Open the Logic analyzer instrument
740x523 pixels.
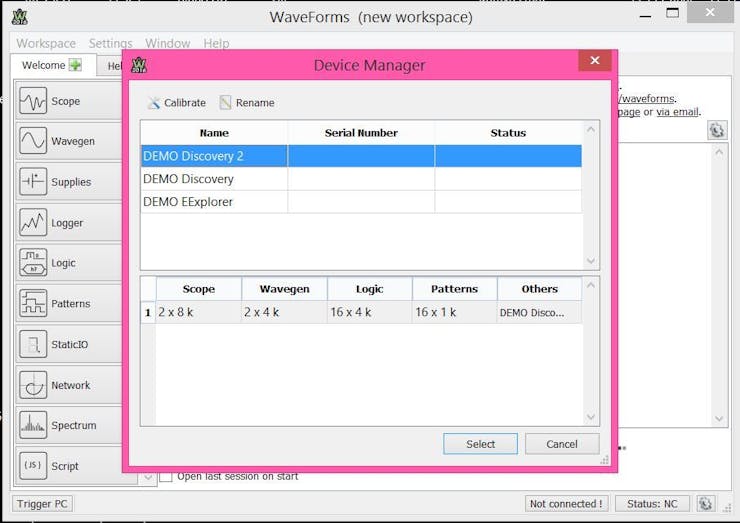(69, 263)
